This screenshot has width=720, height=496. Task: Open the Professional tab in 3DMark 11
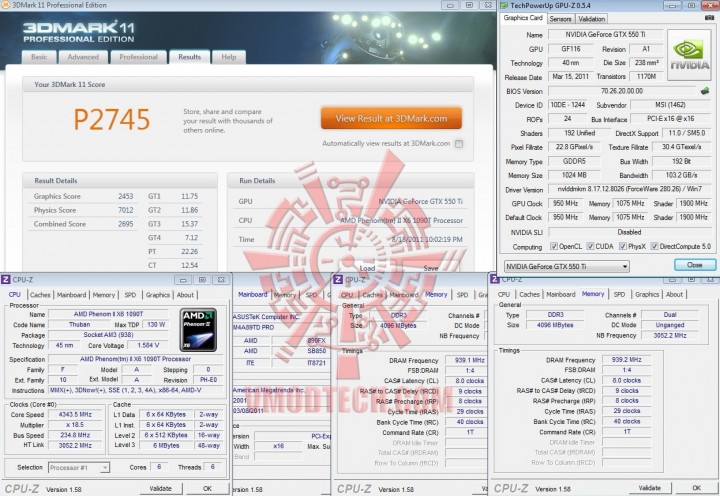click(x=138, y=57)
